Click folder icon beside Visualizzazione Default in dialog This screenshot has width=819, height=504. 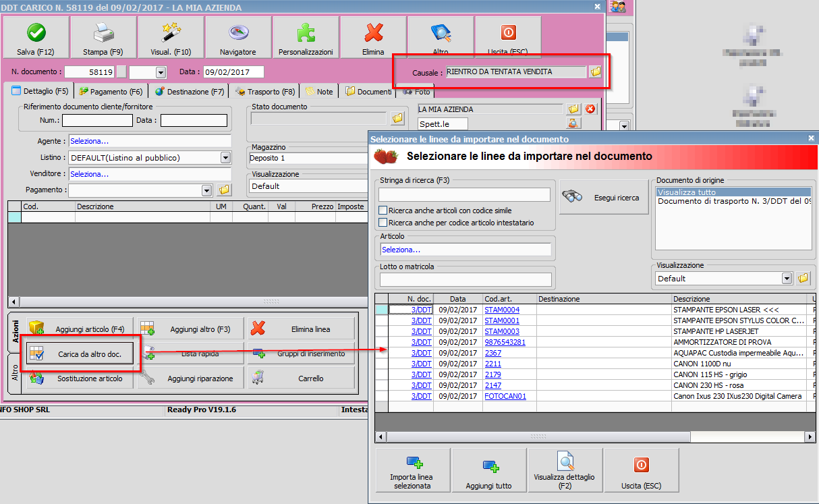coord(803,278)
